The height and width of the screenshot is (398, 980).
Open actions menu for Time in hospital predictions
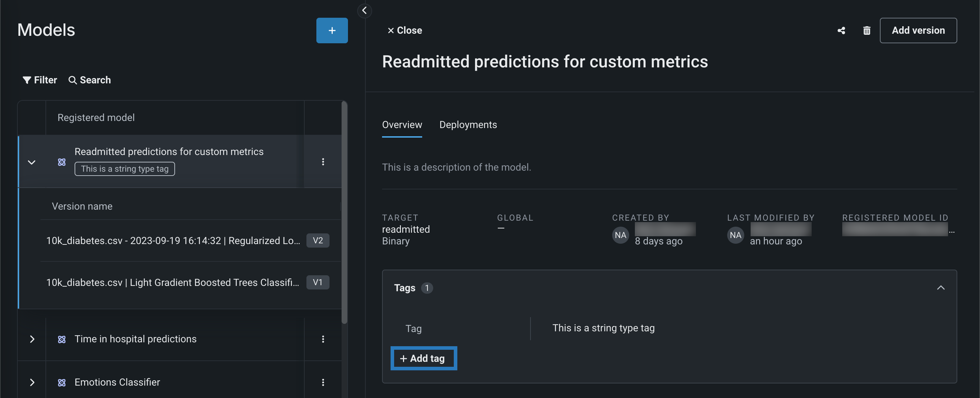click(323, 339)
